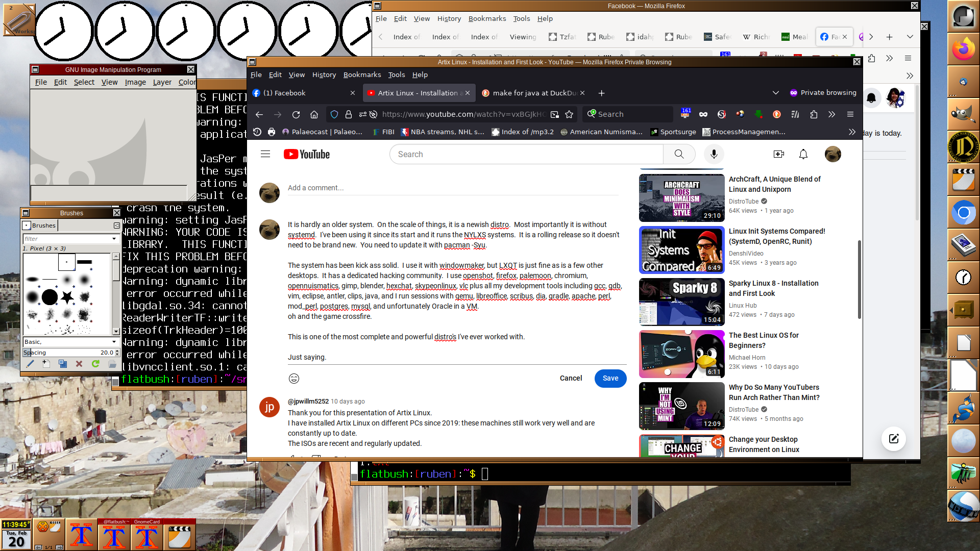Show more bookmarks with double chevron

(852, 132)
